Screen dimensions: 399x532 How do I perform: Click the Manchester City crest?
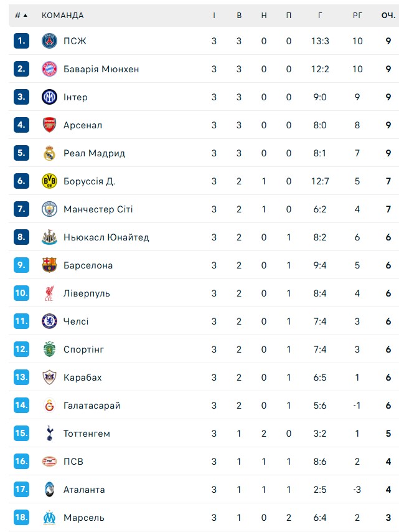[49, 209]
